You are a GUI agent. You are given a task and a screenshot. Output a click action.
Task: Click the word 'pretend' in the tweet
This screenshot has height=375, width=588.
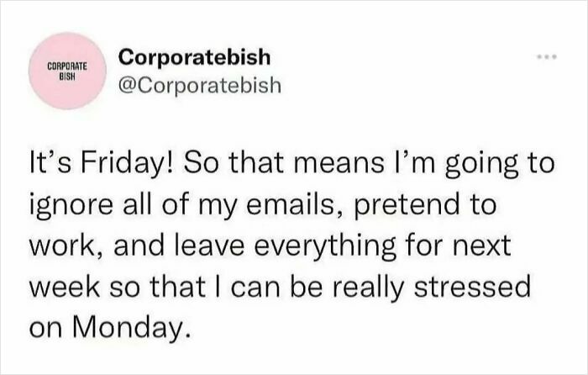406,207
